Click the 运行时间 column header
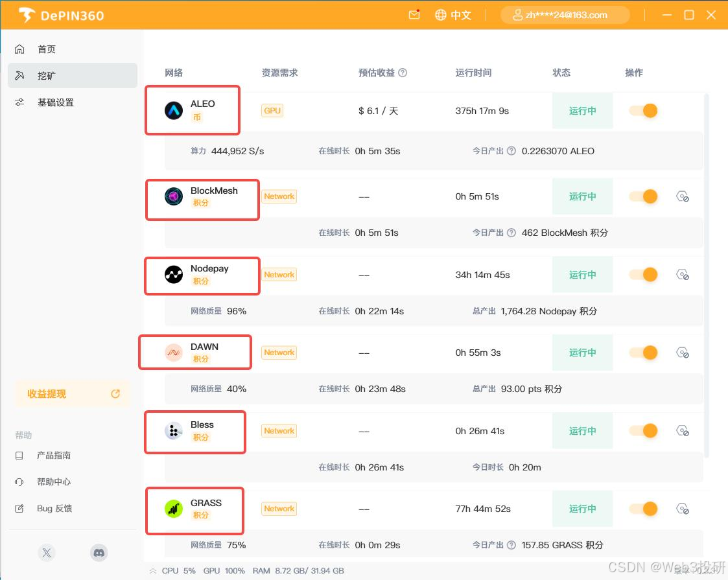The height and width of the screenshot is (580, 728). (x=473, y=73)
